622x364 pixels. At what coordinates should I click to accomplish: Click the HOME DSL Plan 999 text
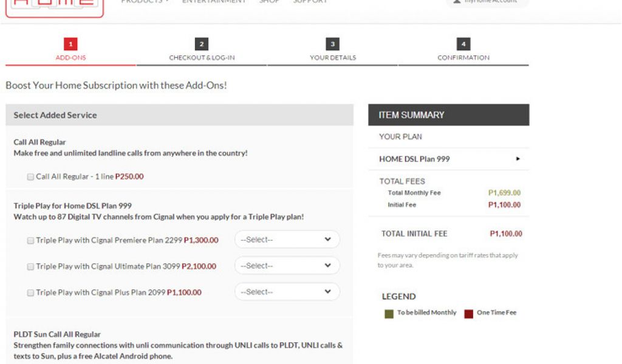(x=414, y=159)
